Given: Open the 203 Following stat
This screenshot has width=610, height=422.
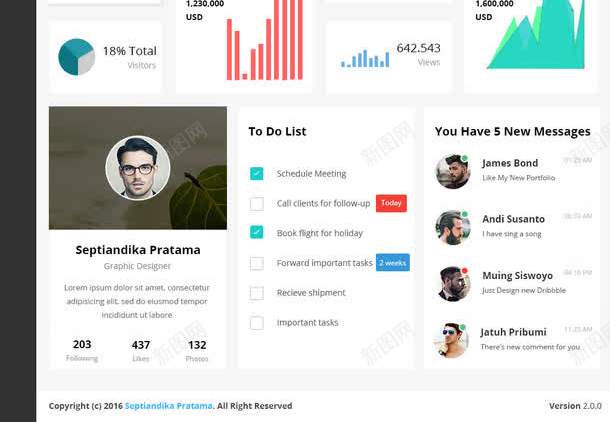Looking at the screenshot, I should pos(82,350).
